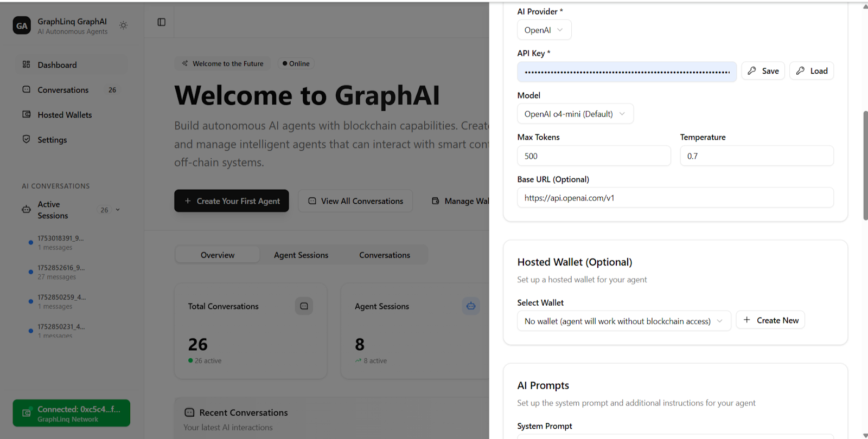Click View All Conversations button

click(x=355, y=201)
